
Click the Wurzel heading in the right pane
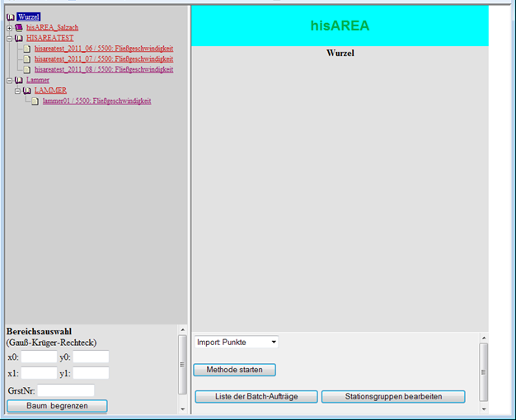340,53
